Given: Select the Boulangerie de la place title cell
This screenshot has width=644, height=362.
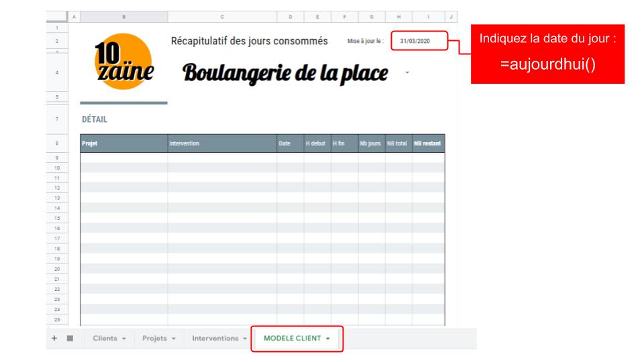Looking at the screenshot, I should 285,73.
